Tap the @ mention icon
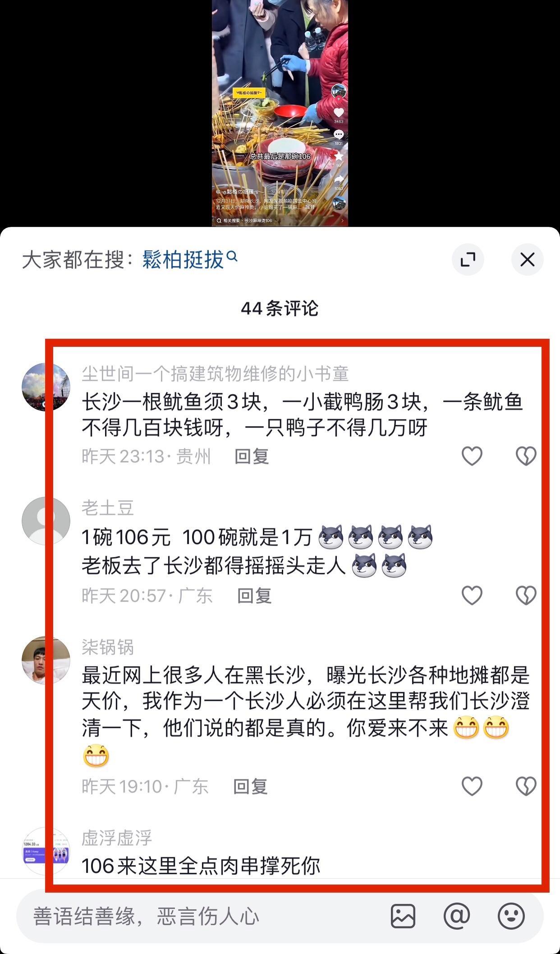The image size is (560, 954). tap(457, 916)
